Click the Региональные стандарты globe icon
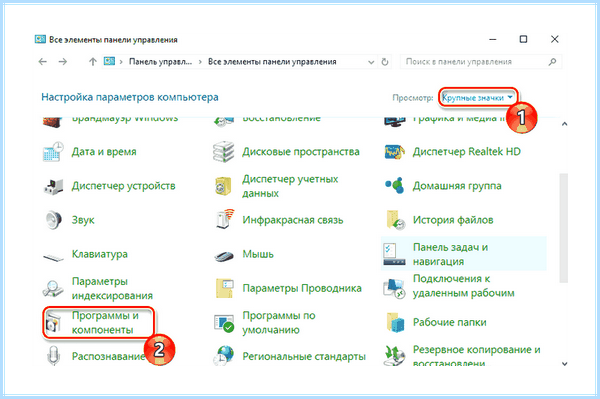Image resolution: width=600 pixels, height=399 pixels. click(x=223, y=355)
